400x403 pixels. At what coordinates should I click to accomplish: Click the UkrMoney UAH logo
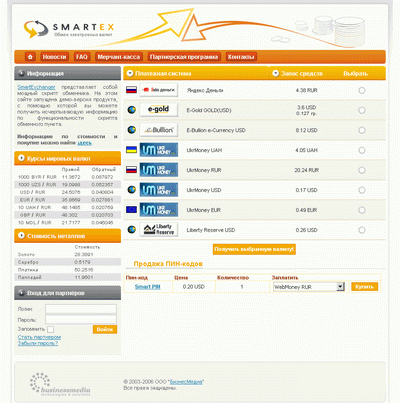pyautogui.click(x=158, y=150)
